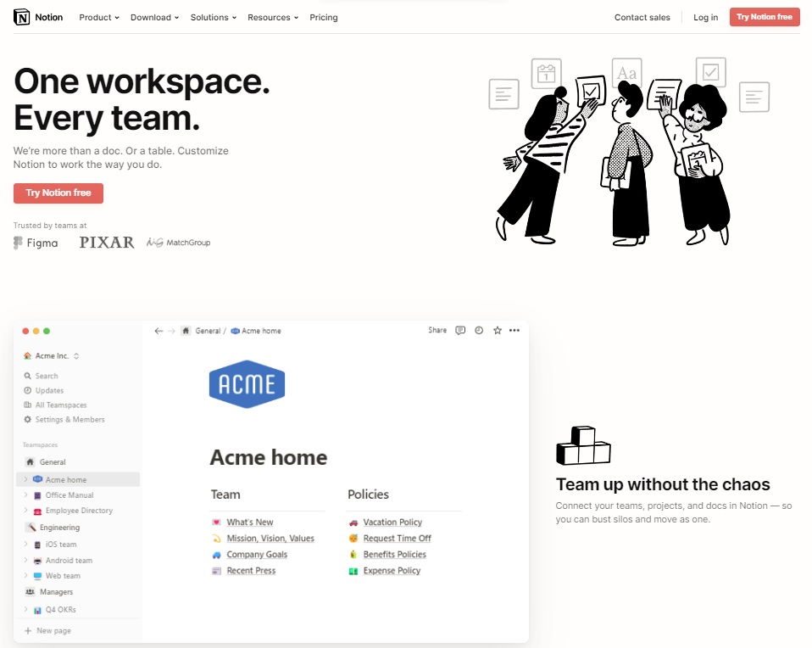This screenshot has width=812, height=648.
Task: Click the Employee Directory phone icon
Action: point(37,511)
